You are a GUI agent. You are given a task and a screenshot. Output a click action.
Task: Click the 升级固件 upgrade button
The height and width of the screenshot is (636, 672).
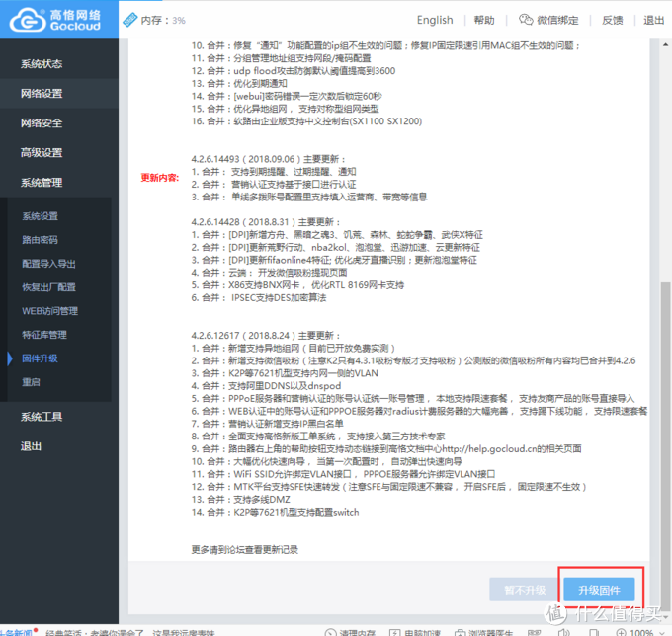[x=599, y=590]
